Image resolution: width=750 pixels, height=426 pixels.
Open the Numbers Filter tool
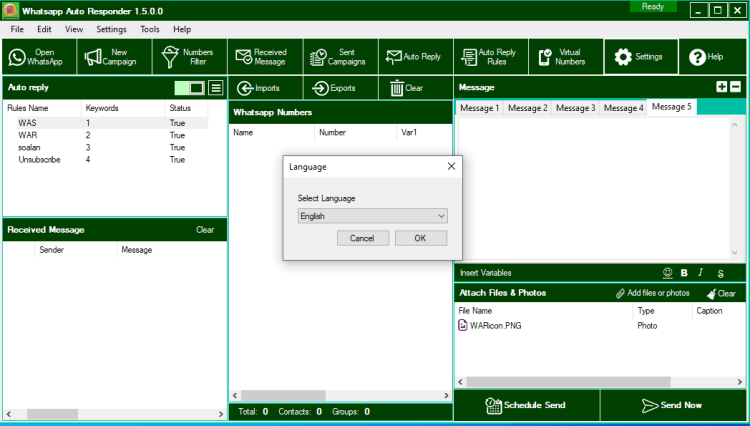190,57
